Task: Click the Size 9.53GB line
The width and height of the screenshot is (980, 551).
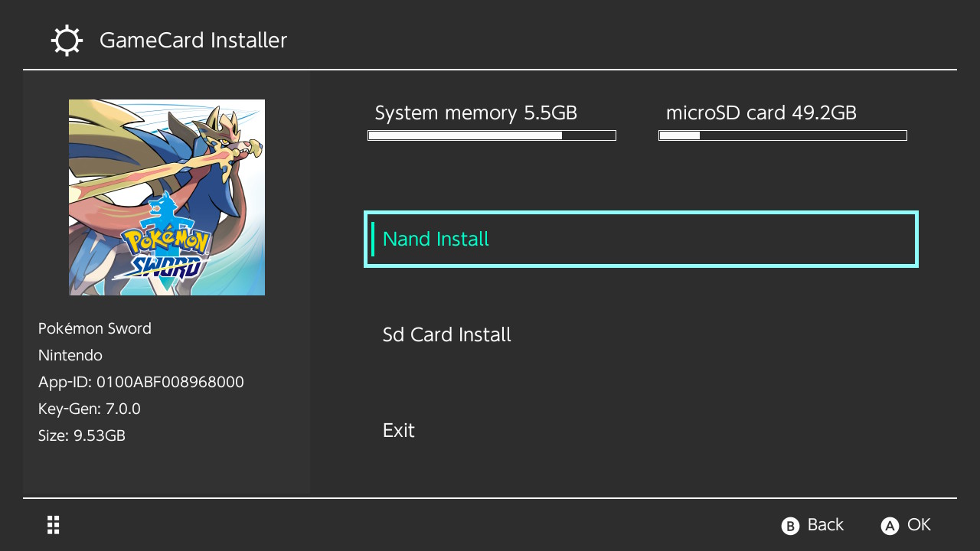Action: point(82,435)
